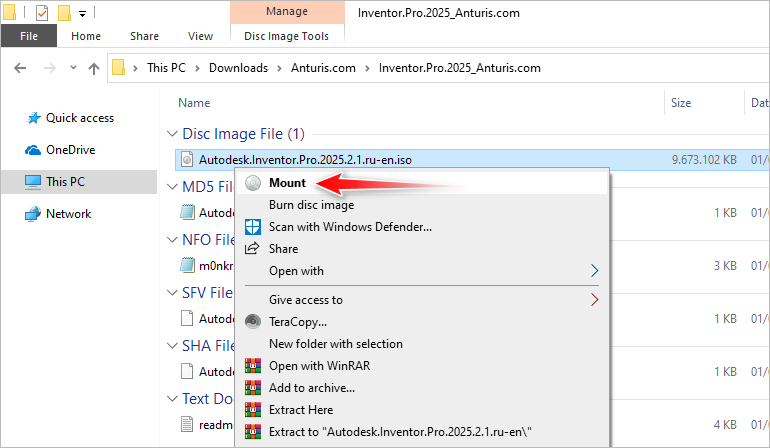Select New folder with selection menu entry
Viewport: 770px width, 448px height.
point(335,344)
